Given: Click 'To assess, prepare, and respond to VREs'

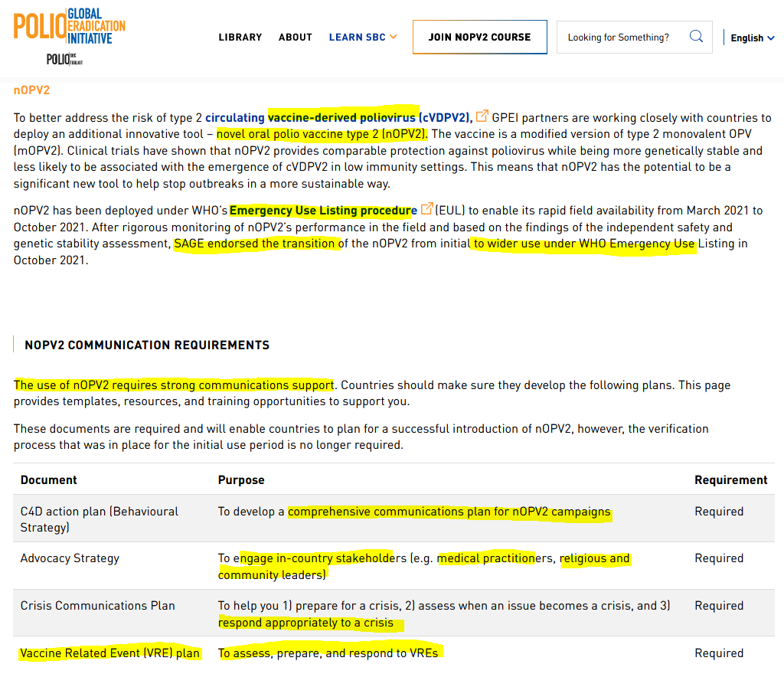Looking at the screenshot, I should (x=328, y=653).
